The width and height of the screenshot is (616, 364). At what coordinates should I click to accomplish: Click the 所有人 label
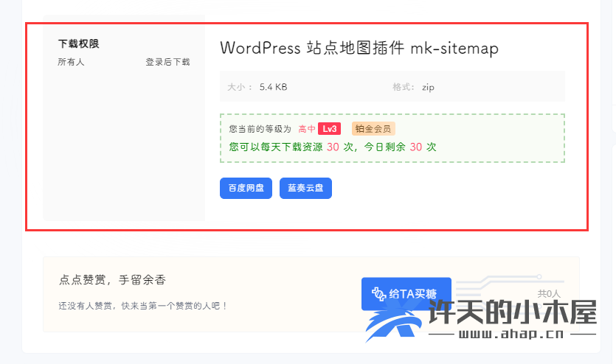point(71,62)
